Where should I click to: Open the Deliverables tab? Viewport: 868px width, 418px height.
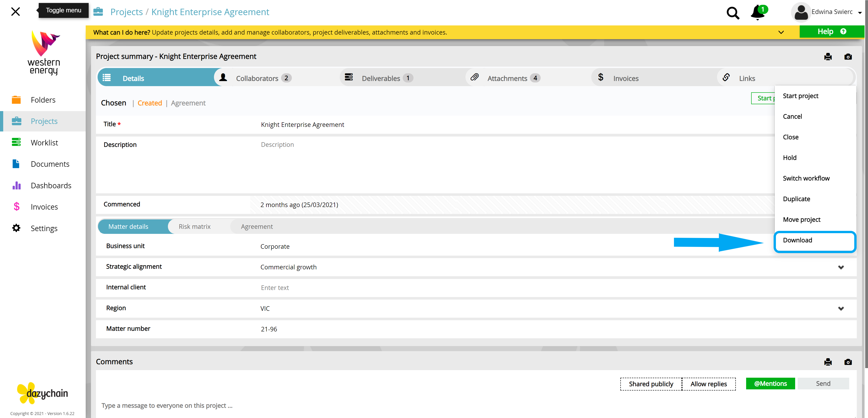[403, 78]
